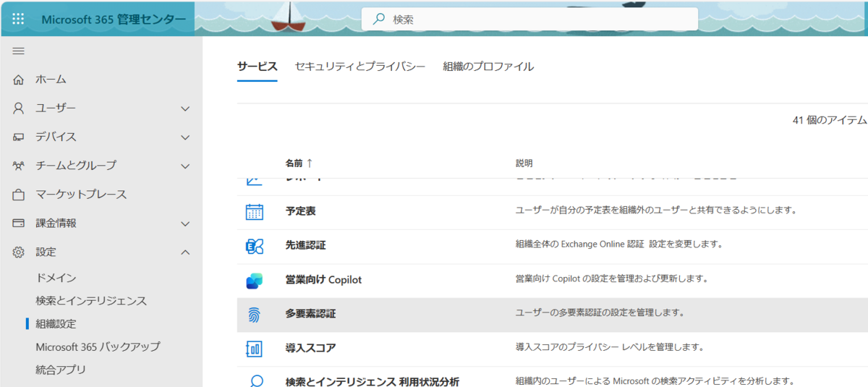Open the 組織のプロファイル tab
The width and height of the screenshot is (868, 387).
click(488, 67)
